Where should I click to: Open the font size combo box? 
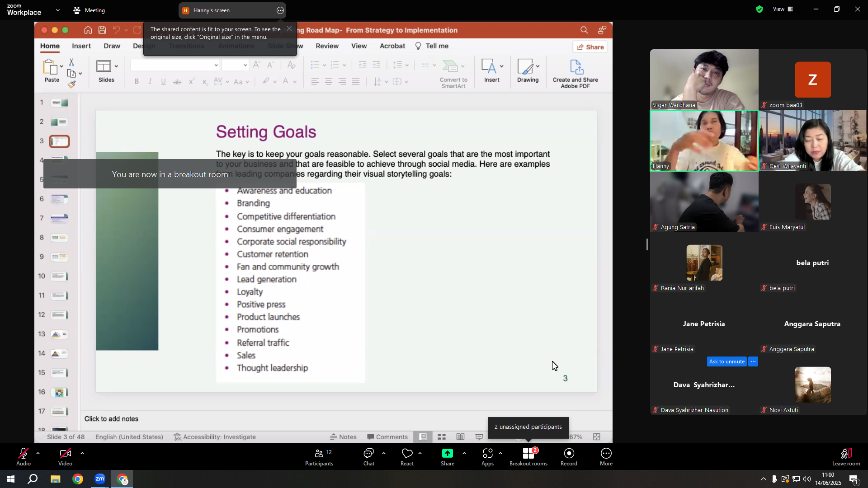235,65
